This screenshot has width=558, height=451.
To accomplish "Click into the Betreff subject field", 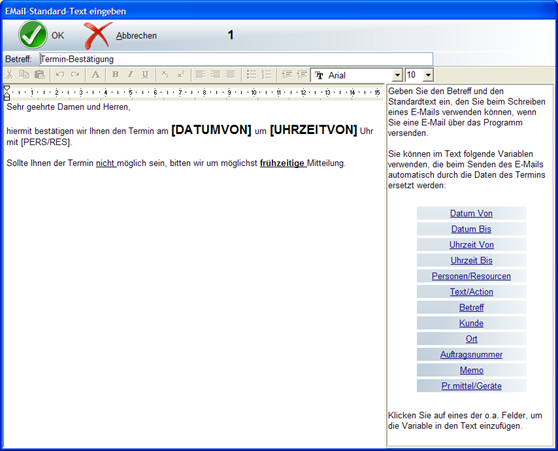I will tap(236, 59).
